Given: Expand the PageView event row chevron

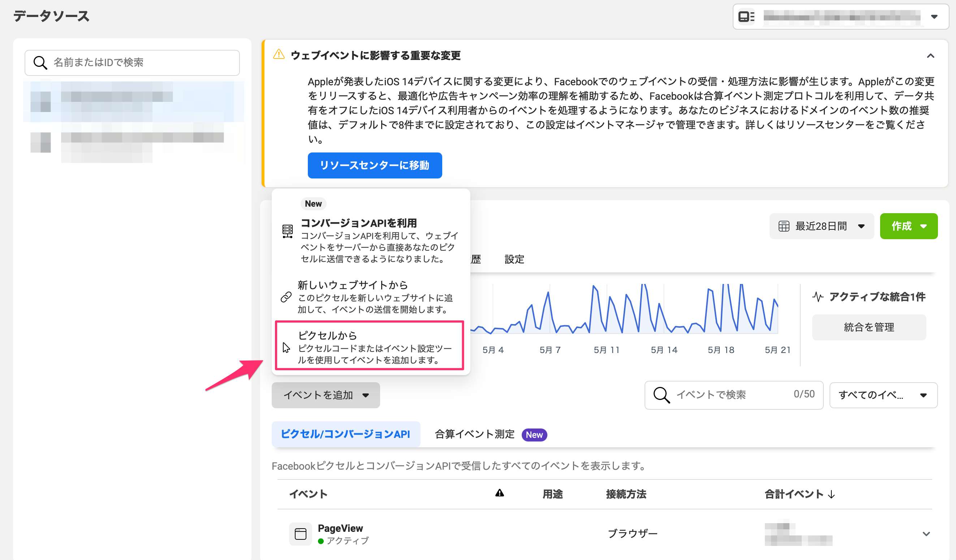Looking at the screenshot, I should pos(926,534).
